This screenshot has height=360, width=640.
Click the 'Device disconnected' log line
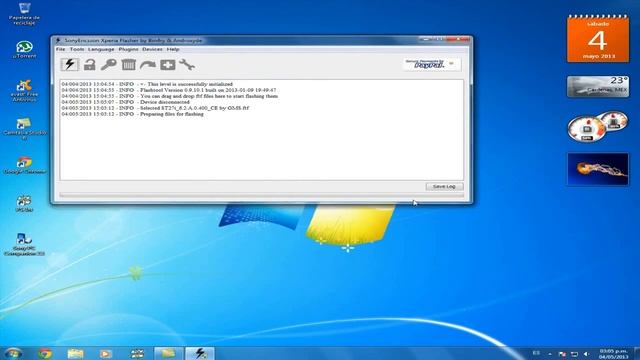(126, 102)
